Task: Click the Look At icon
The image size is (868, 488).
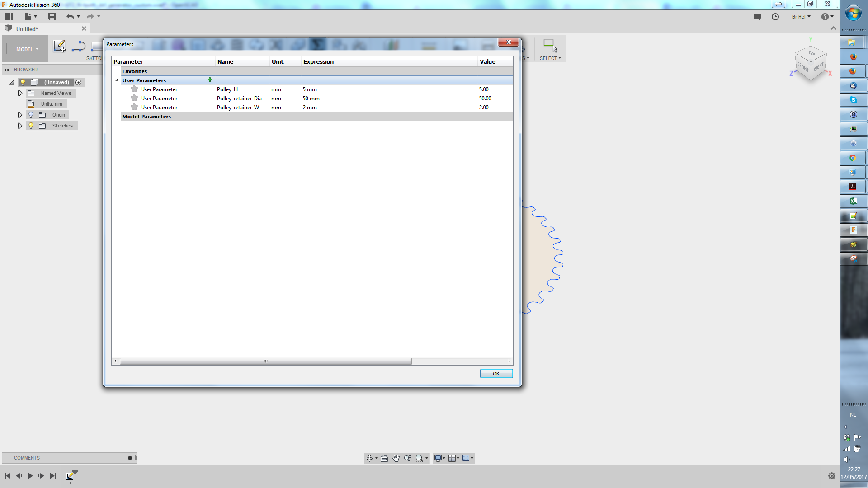Action: click(x=384, y=458)
